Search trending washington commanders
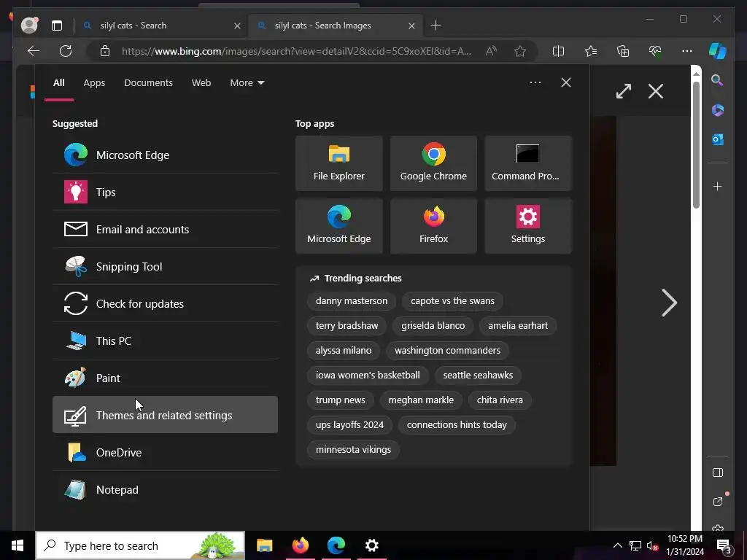 pyautogui.click(x=447, y=351)
